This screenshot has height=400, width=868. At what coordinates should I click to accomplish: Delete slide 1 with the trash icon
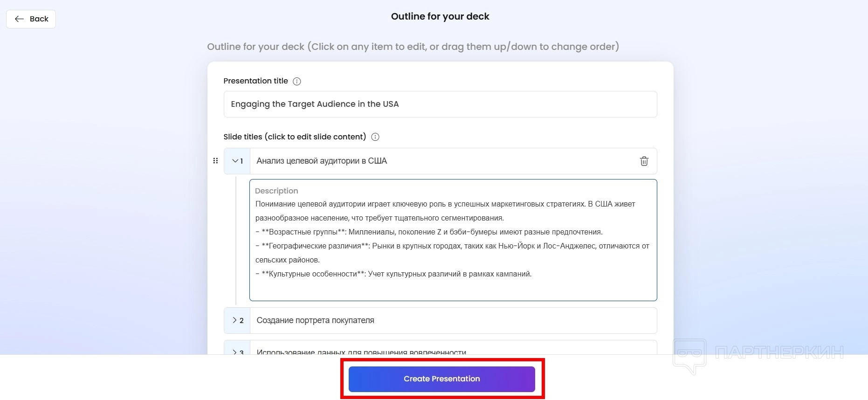click(x=644, y=161)
